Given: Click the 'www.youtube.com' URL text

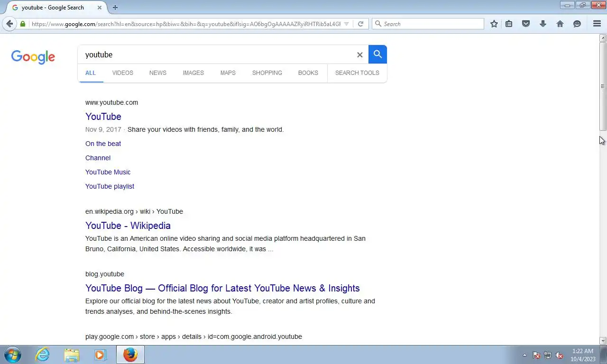Looking at the screenshot, I should [111, 102].
